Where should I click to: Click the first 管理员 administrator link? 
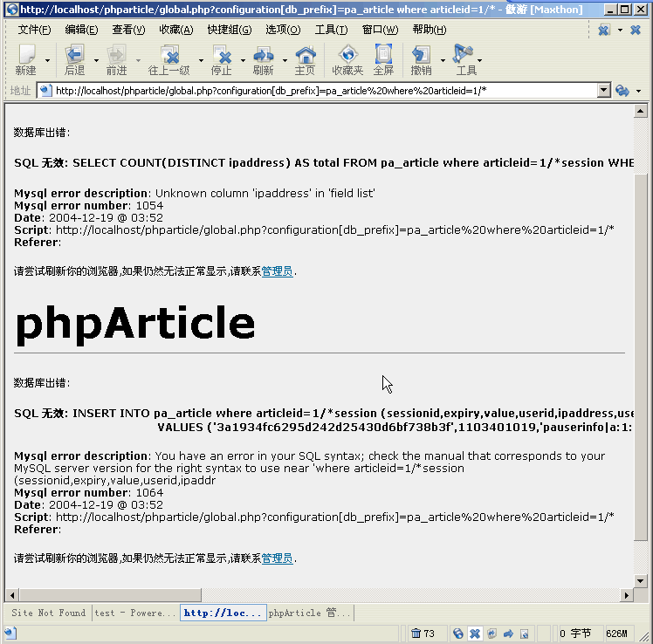click(278, 271)
